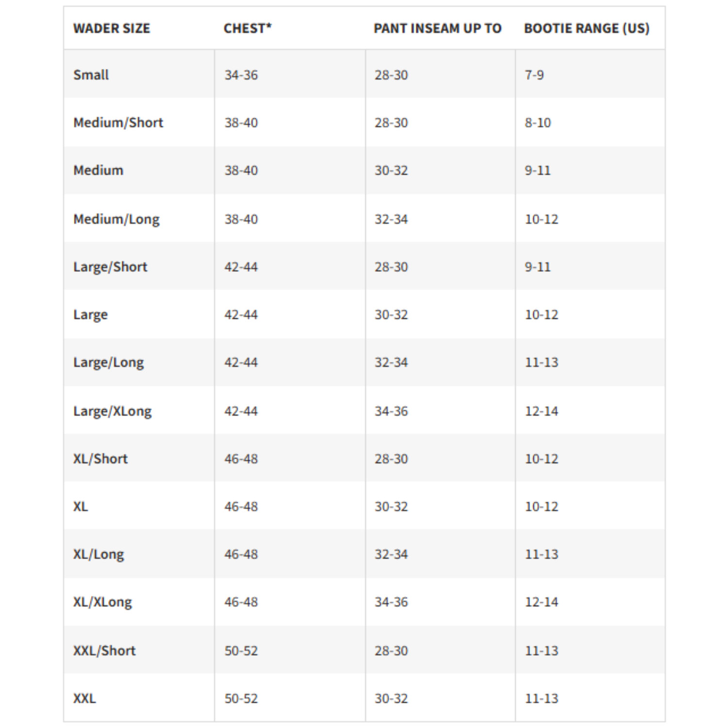Click the 7-9 bootie range cell
Screen dimensions: 728x728
click(534, 75)
